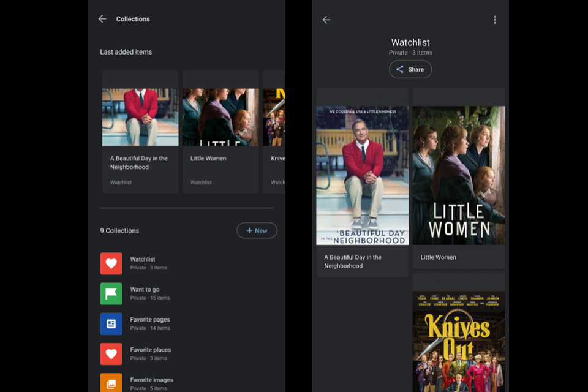Image resolution: width=588 pixels, height=392 pixels.
Task: Click the Watchlist label under the Little Women card in Last added items
Action: 201,183
